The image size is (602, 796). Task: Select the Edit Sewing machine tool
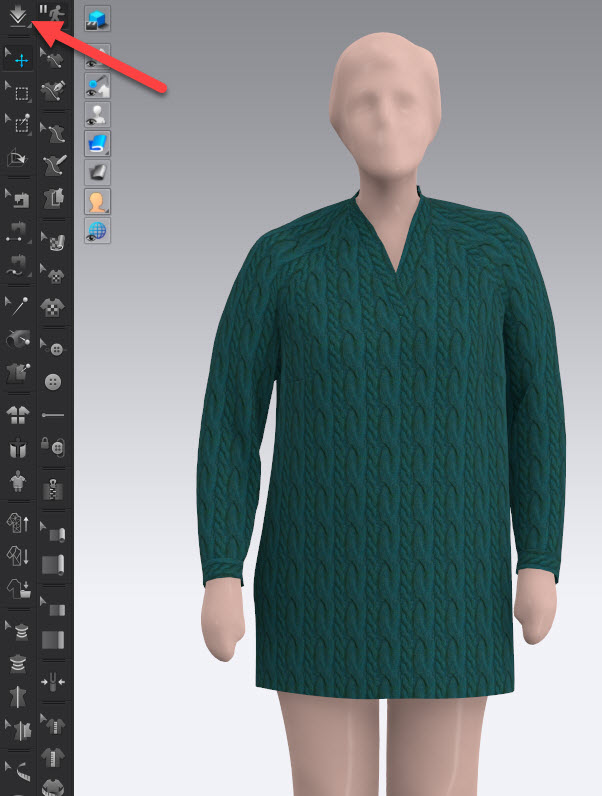tap(18, 199)
